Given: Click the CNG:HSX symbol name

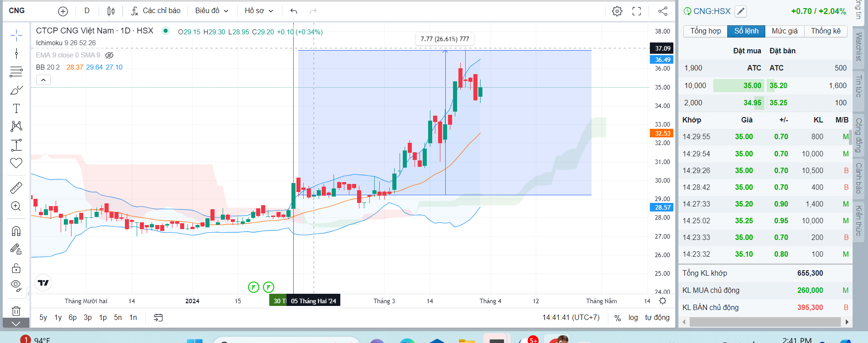Looking at the screenshot, I should 712,11.
